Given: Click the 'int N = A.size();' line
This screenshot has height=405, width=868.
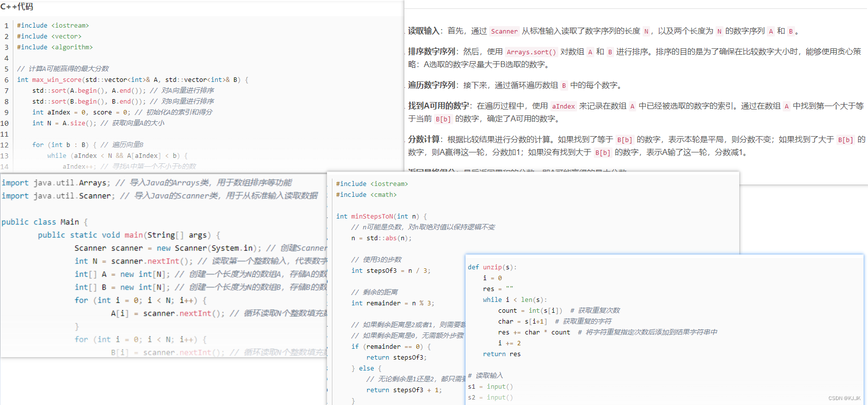Looking at the screenshot, I should click(64, 123).
